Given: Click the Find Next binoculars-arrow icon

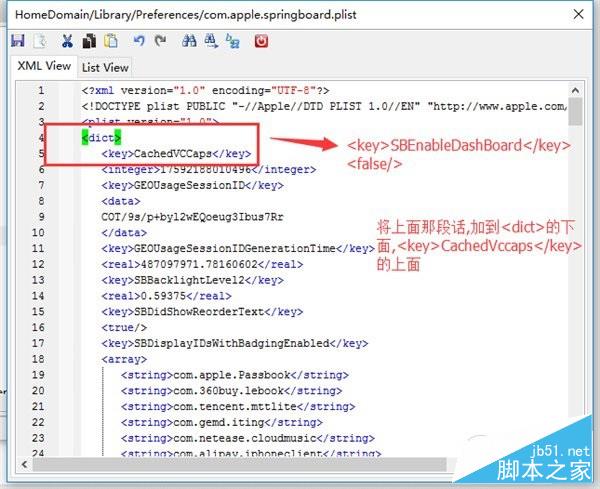Looking at the screenshot, I should pos(211,41).
